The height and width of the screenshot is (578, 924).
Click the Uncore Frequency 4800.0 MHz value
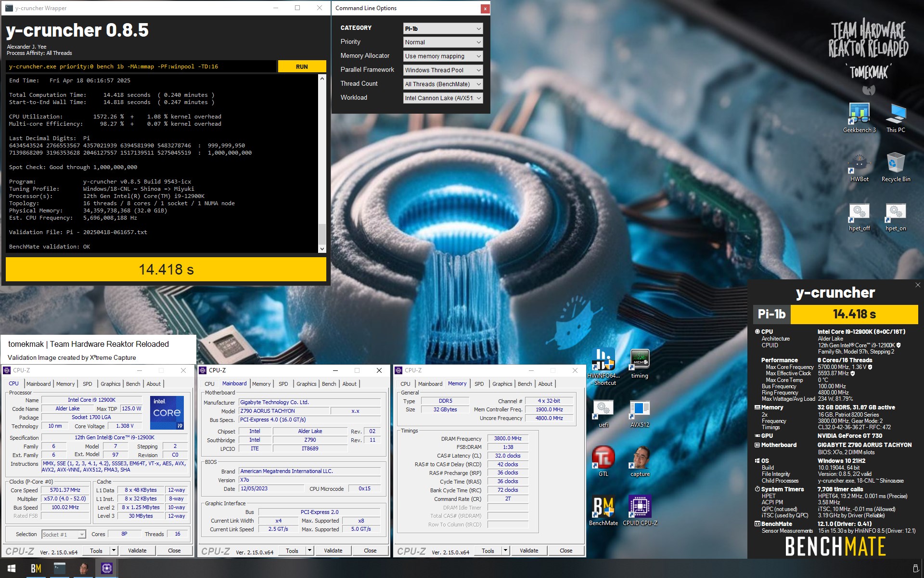[x=549, y=418]
